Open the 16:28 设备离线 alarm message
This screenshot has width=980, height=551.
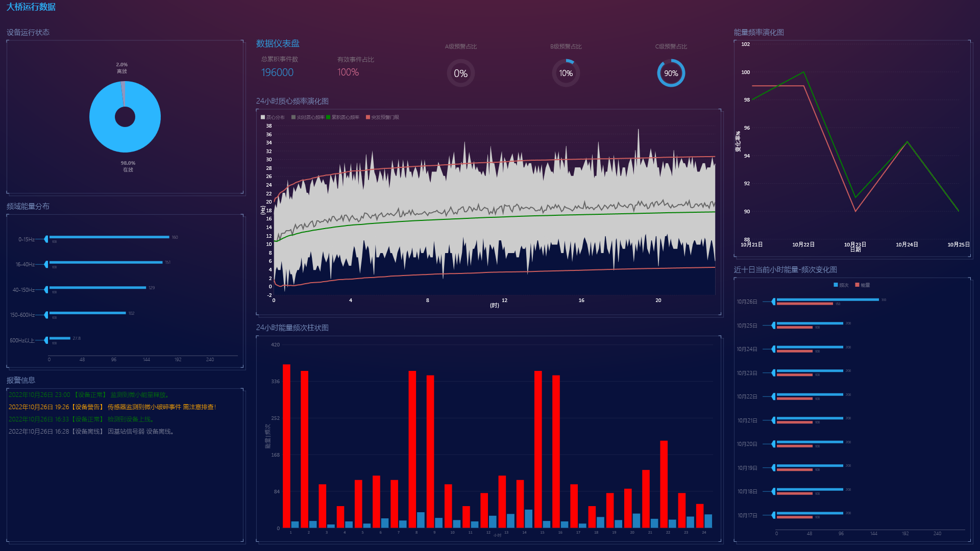pyautogui.click(x=92, y=432)
